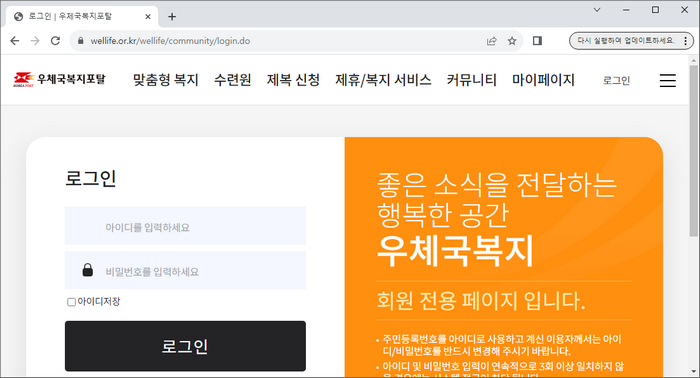Click the address bar URL
Screen dimensions: 700x378
tap(170, 41)
